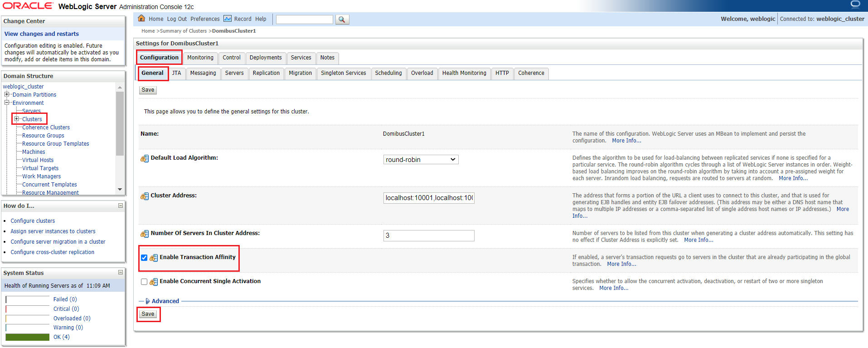Click weblogic_cluster domain root link
This screenshot has height=348, width=868.
23,87
